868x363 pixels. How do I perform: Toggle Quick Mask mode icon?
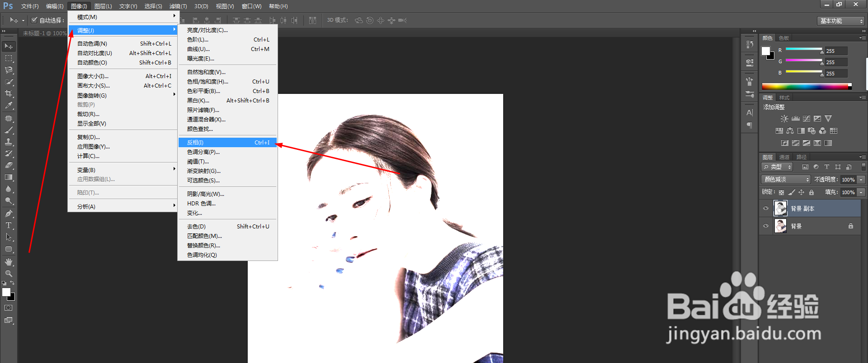[9, 308]
